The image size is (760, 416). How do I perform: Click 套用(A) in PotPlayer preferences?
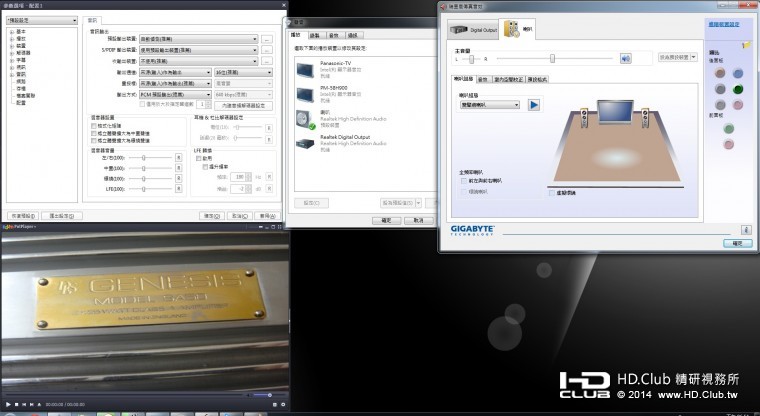[x=268, y=216]
